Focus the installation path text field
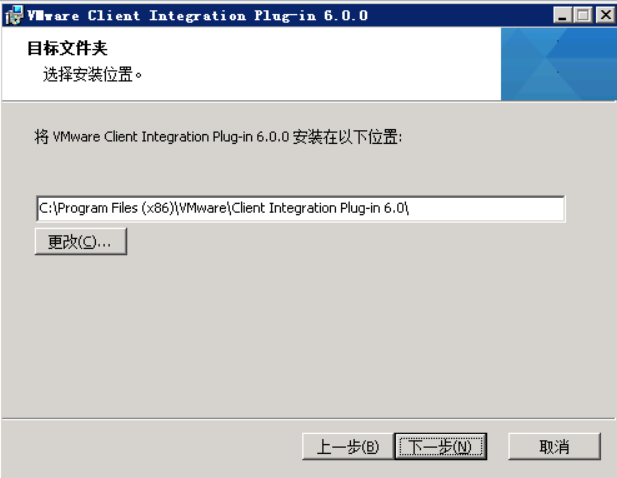The width and height of the screenshot is (617, 478). tap(301, 208)
